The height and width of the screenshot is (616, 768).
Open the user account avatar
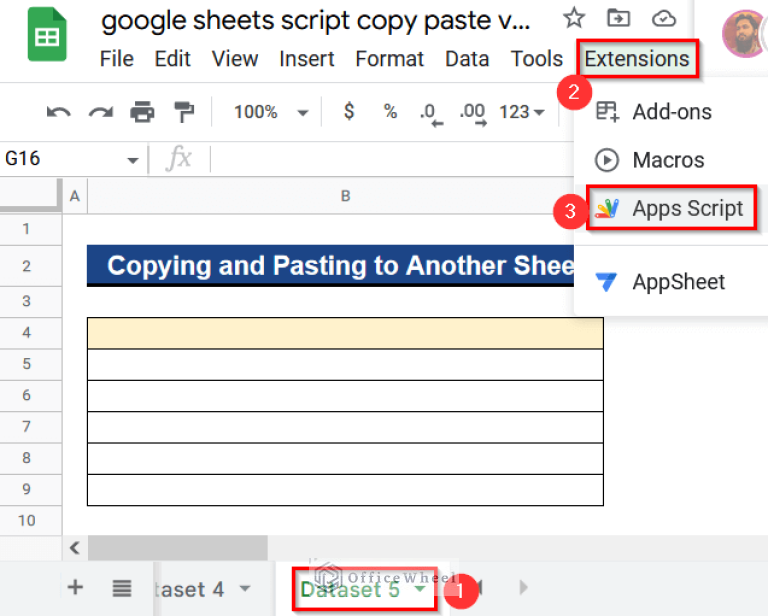pos(744,34)
